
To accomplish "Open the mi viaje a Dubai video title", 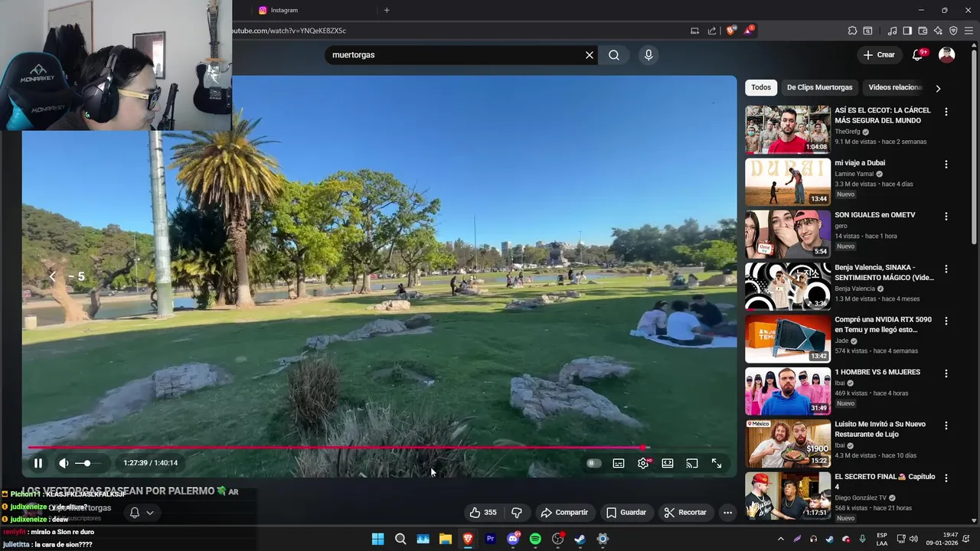I will pos(860,163).
